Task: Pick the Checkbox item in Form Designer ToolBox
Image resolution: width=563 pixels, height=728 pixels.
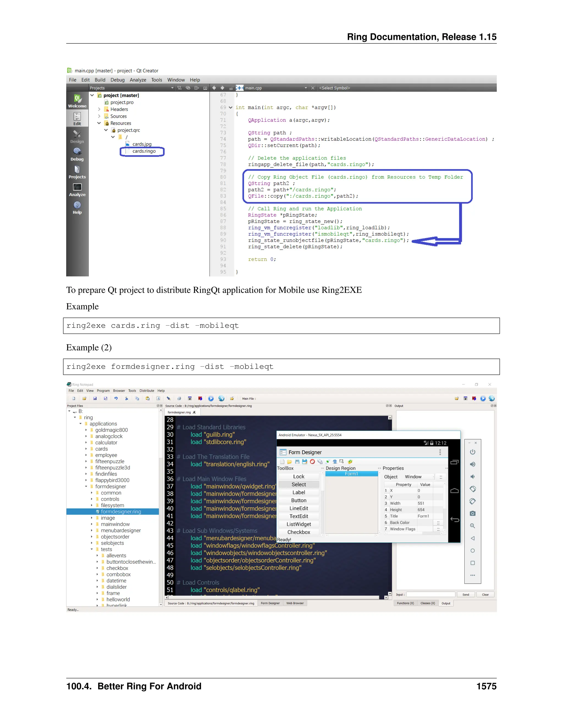Action: tap(299, 532)
